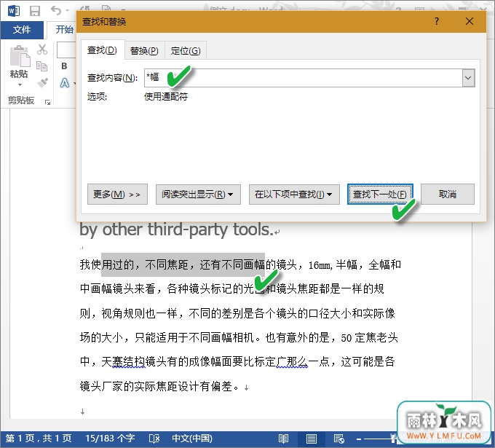The height and width of the screenshot is (448, 495).
Task: Click text 'by other third-party tools.'
Action: point(176,229)
